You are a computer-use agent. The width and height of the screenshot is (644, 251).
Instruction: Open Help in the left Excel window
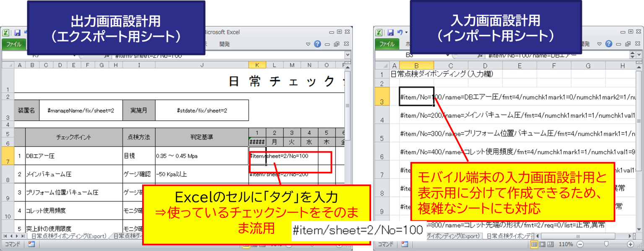click(x=317, y=44)
